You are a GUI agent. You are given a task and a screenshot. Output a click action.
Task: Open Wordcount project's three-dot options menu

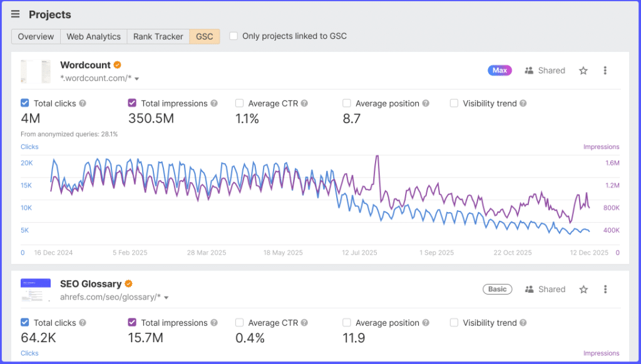click(605, 71)
